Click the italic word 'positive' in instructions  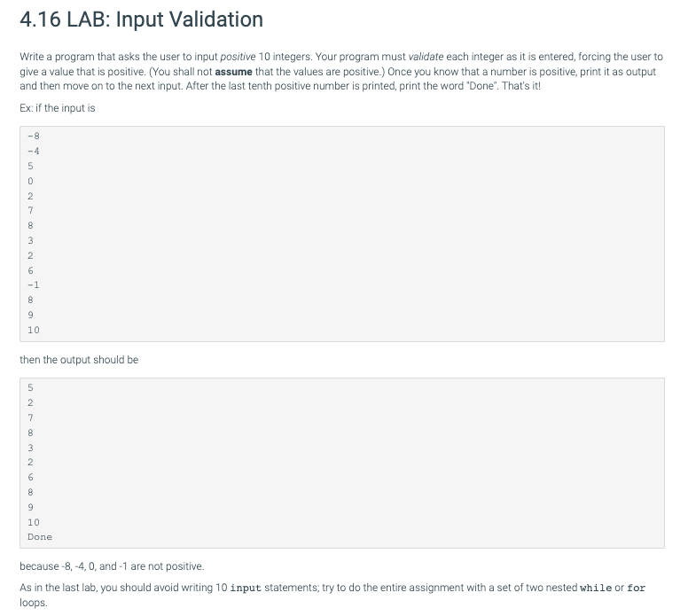pos(238,57)
